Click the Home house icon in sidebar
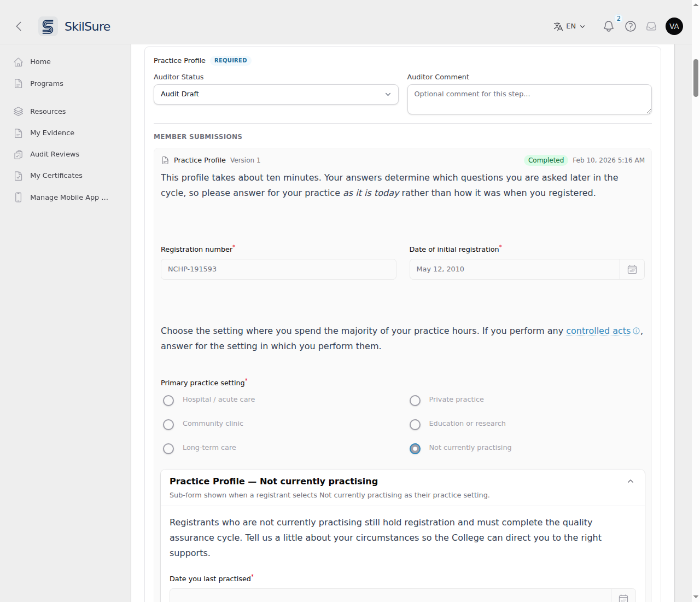 tap(19, 62)
